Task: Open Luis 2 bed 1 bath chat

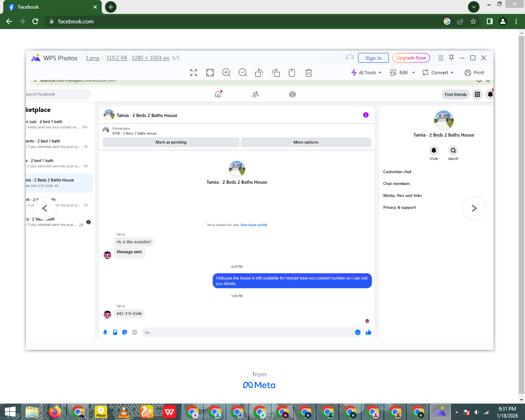Action: click(x=59, y=124)
